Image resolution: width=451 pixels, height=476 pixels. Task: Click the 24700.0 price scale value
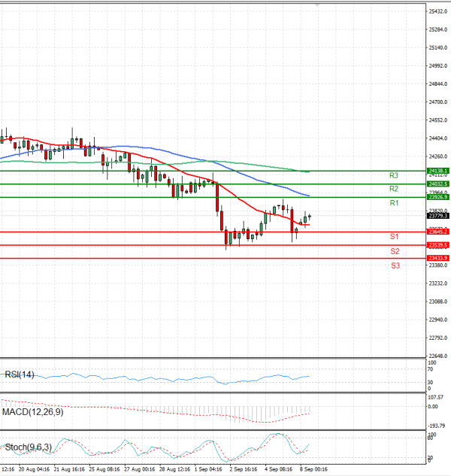[x=438, y=102]
